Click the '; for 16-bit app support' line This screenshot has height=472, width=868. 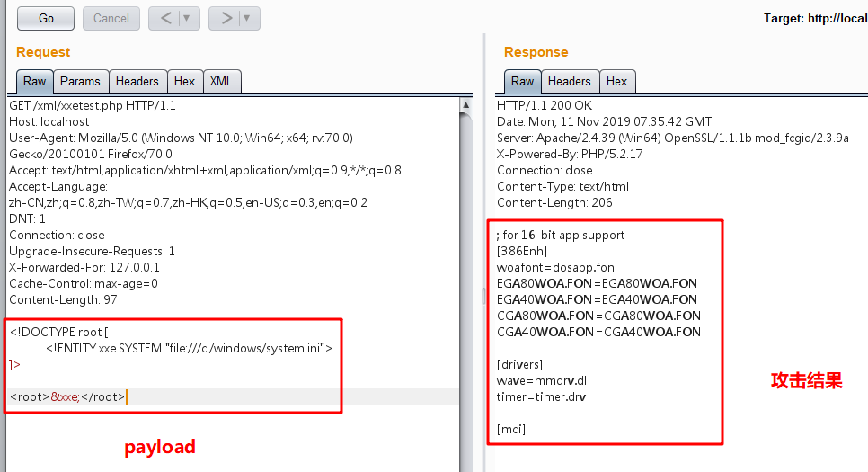click(560, 235)
